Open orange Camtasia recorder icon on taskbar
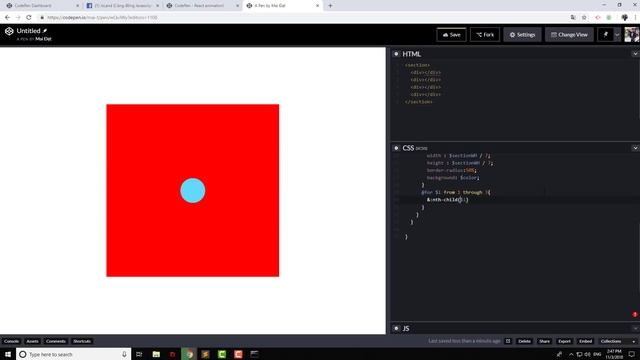This screenshot has width=640, height=360. point(238,354)
